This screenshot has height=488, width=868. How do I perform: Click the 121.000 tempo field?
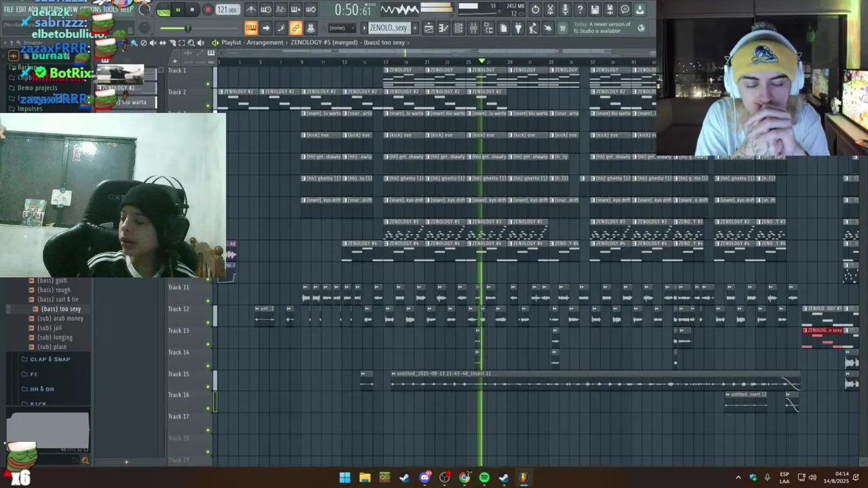[228, 10]
